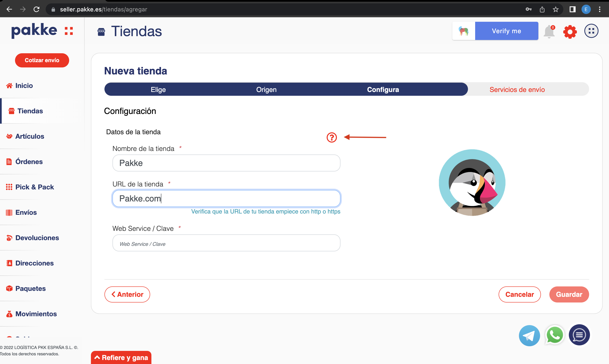This screenshot has width=609, height=364.
Task: Click the red help question mark icon
Action: (332, 137)
